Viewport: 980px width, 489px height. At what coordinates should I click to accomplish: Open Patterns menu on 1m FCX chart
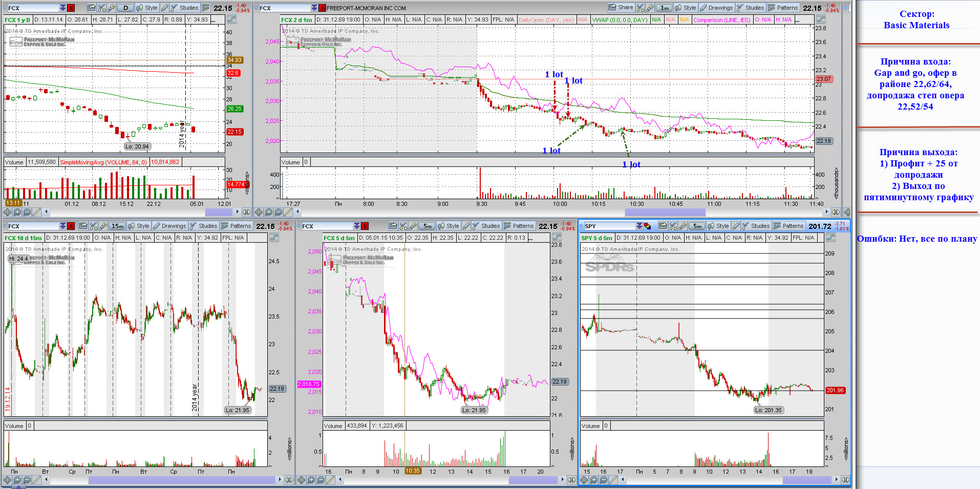[x=783, y=8]
